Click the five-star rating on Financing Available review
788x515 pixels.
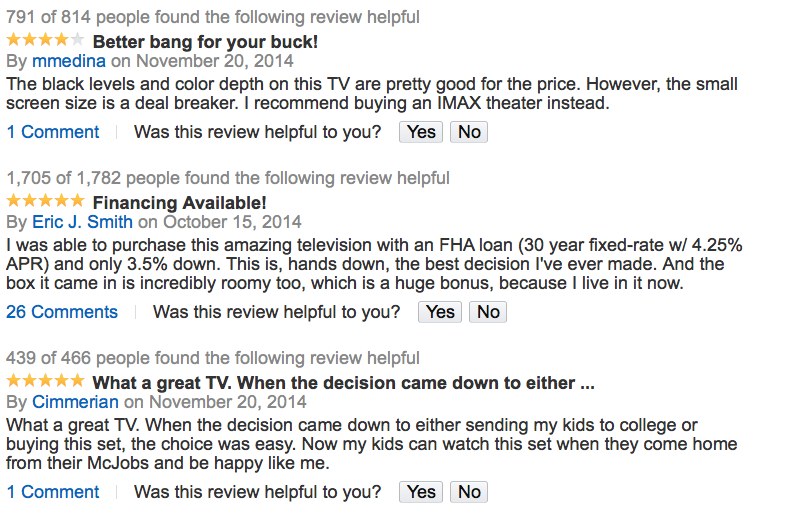pos(45,201)
